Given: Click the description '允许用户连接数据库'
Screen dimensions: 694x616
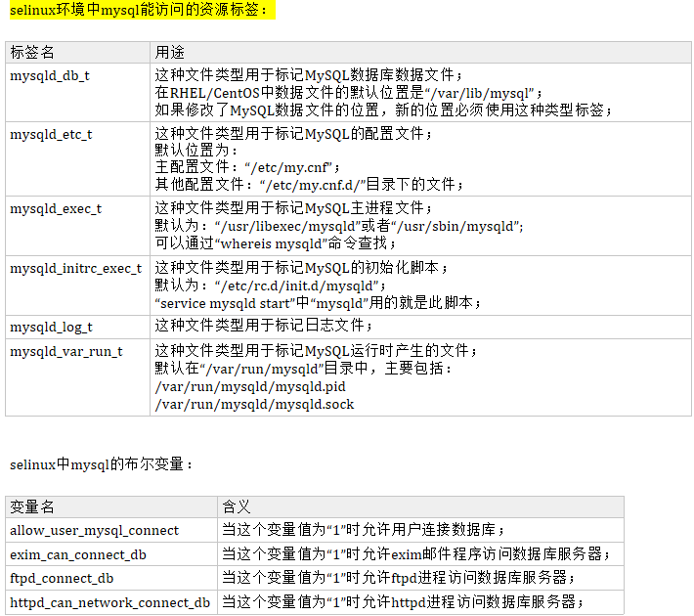Looking at the screenshot, I should tap(363, 530).
